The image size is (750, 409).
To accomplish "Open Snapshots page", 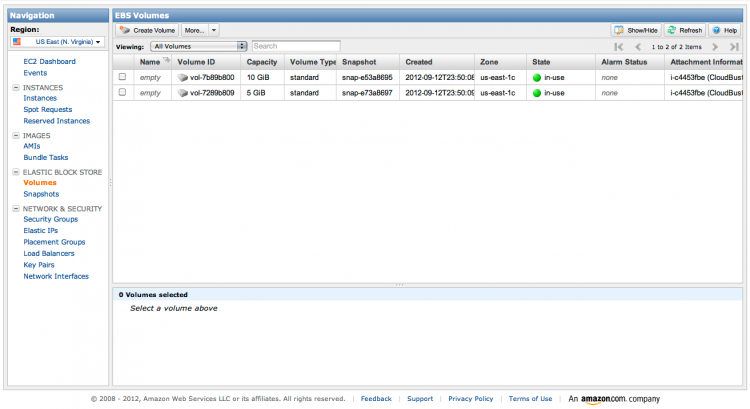I will (41, 194).
